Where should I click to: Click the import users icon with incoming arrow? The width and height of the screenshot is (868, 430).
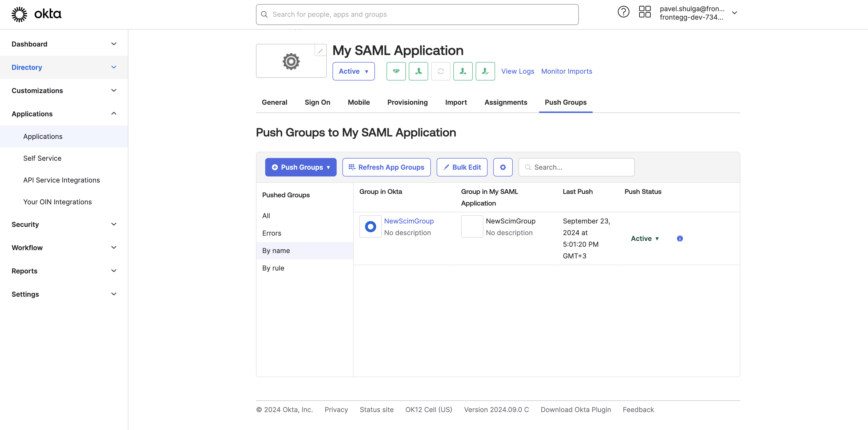pos(418,71)
